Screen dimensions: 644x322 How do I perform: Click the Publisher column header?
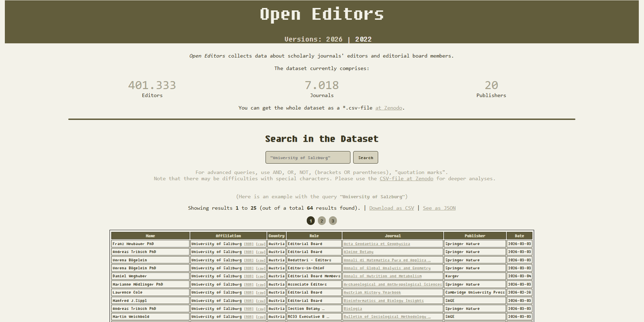point(475,236)
